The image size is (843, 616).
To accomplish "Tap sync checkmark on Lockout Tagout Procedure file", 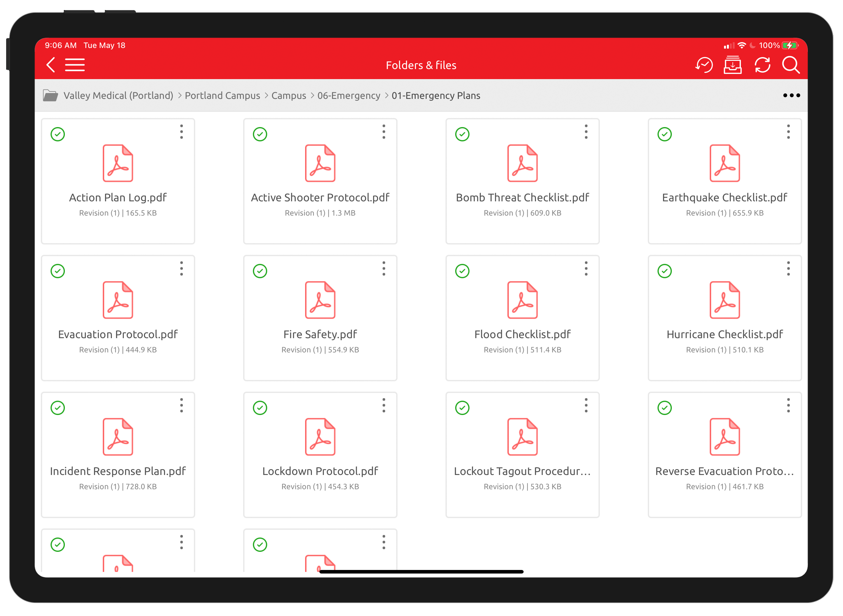I will [462, 408].
